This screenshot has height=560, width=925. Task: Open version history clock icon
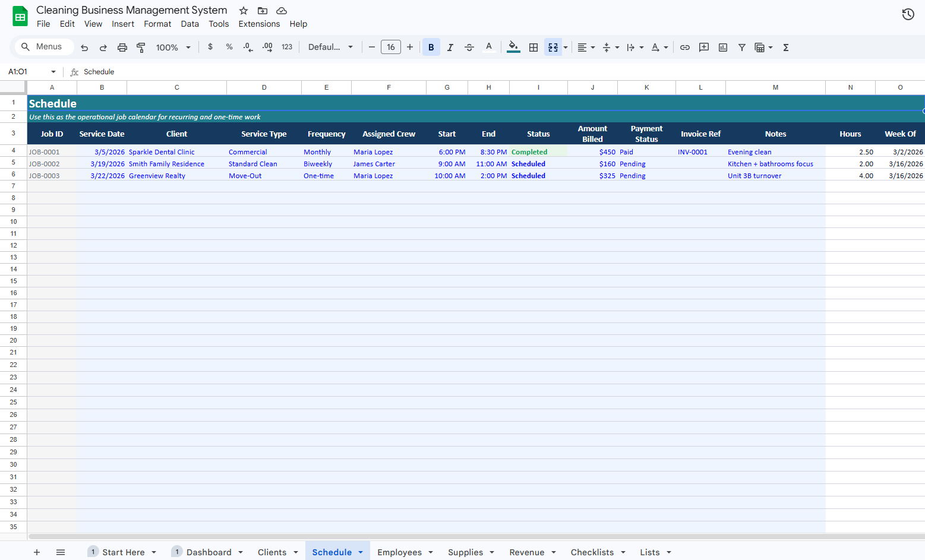908,14
